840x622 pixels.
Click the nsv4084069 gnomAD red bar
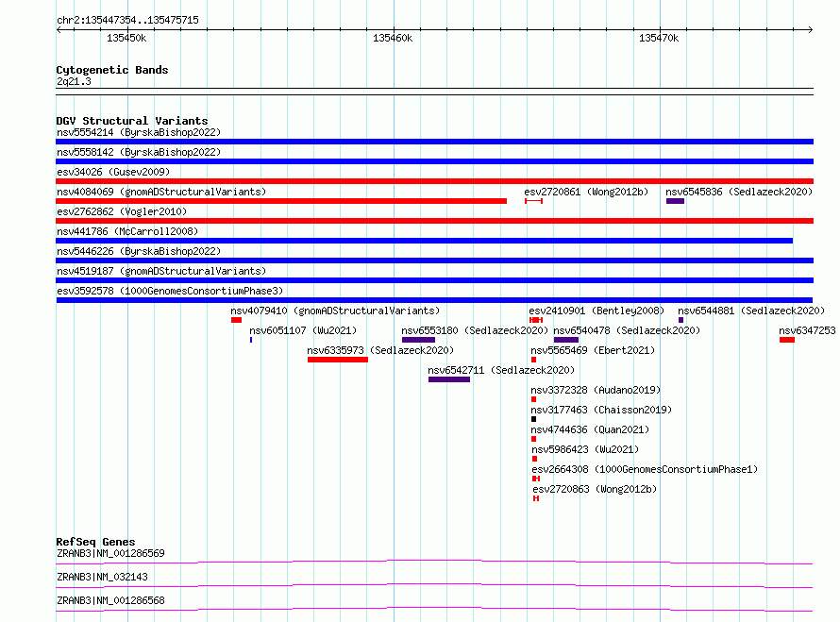(x=281, y=201)
